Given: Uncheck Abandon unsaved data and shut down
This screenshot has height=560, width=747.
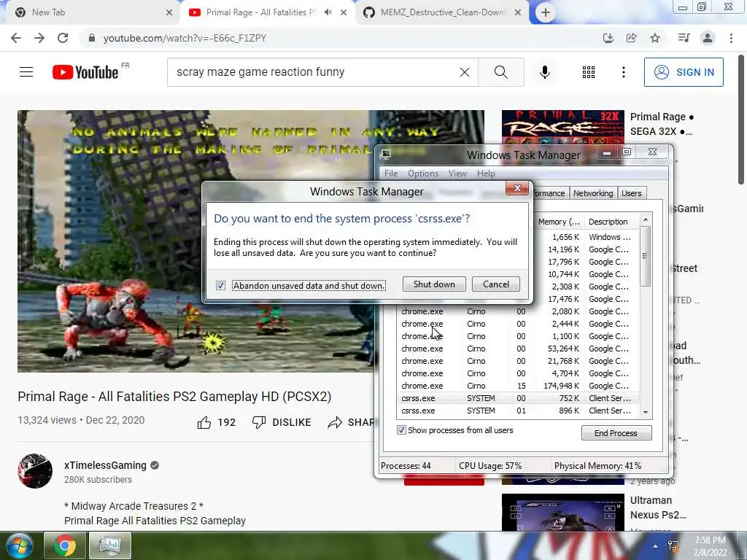Looking at the screenshot, I should click(x=220, y=285).
